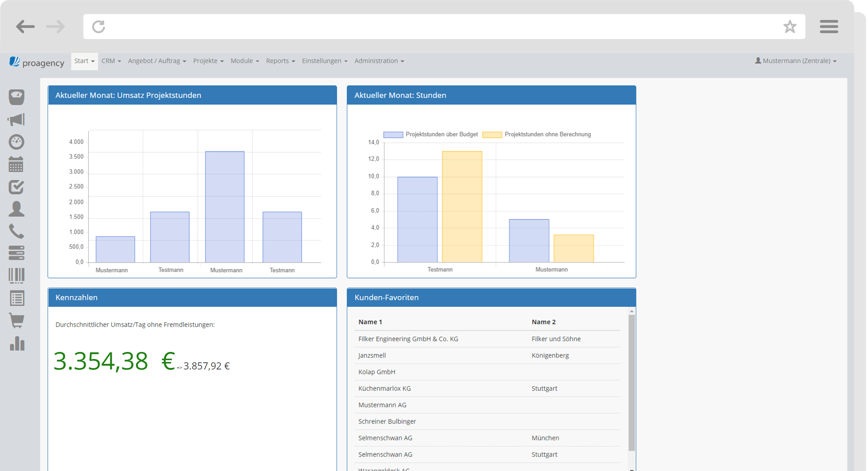Open the speedometer dashboard sidebar icon
Viewport: 868px width, 471px height.
coord(16,142)
